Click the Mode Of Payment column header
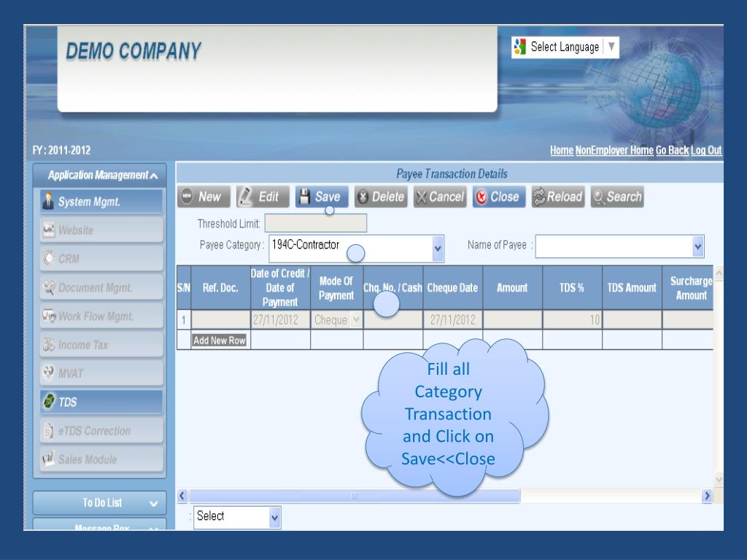This screenshot has width=747, height=560. click(x=336, y=287)
